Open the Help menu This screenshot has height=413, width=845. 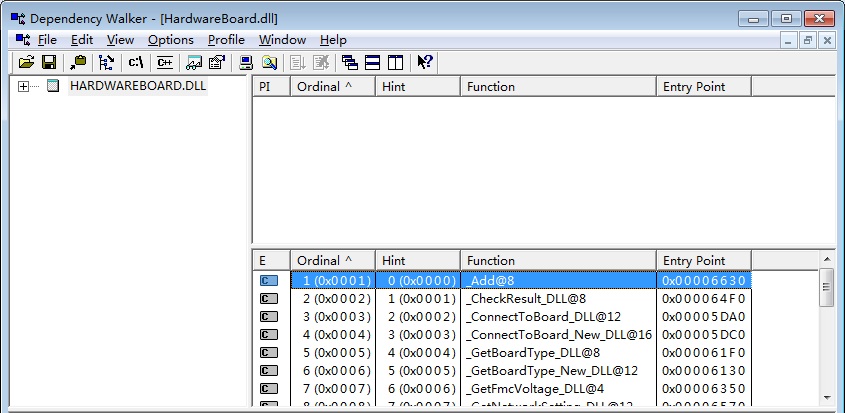pyautogui.click(x=333, y=40)
